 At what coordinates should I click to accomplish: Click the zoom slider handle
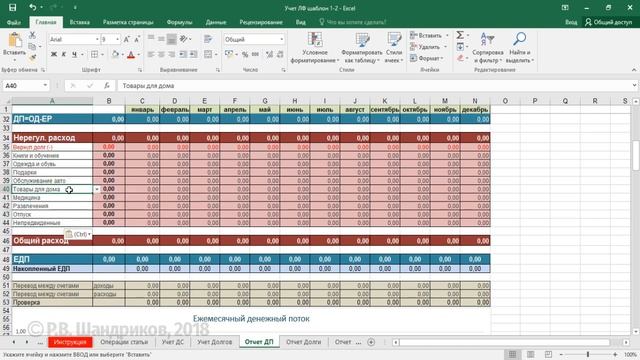588,354
